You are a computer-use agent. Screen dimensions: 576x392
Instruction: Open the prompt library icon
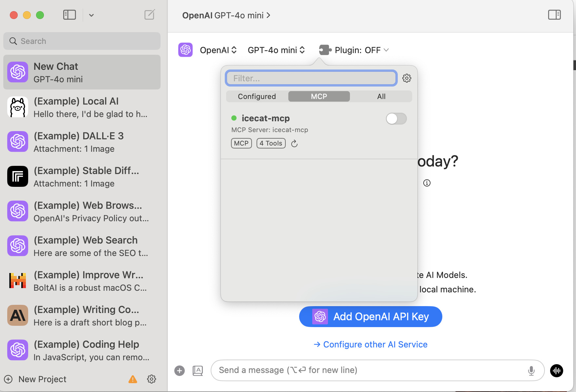[x=198, y=371]
